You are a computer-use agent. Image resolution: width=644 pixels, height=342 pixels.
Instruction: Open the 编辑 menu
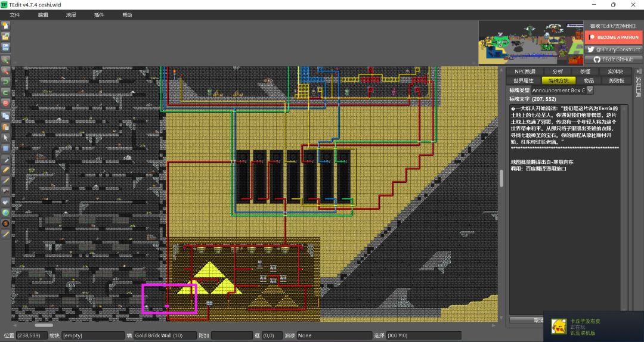tap(43, 15)
